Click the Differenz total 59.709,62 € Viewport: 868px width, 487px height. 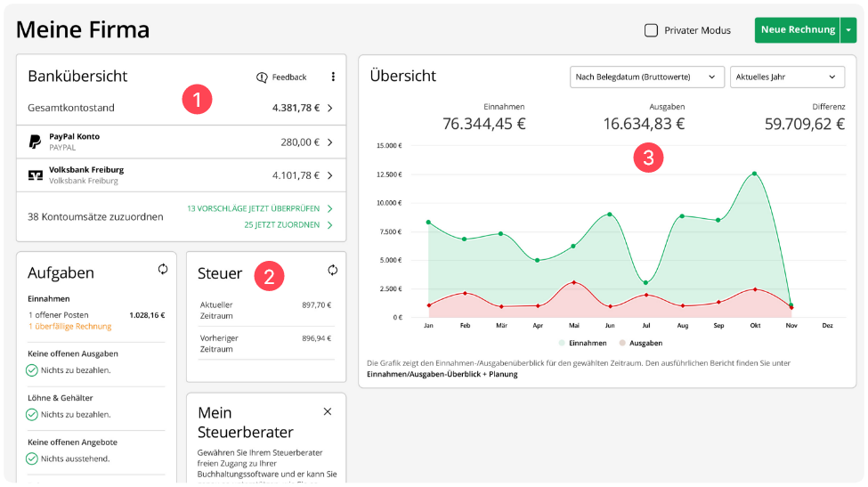point(805,124)
